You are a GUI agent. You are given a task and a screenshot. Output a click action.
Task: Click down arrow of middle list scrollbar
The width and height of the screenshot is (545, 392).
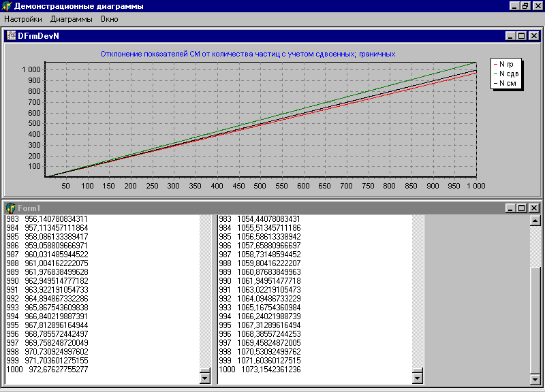point(418,378)
